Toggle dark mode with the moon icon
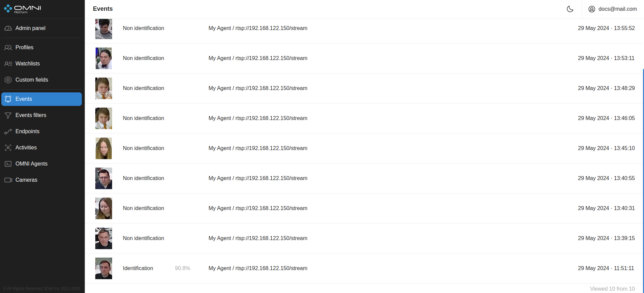The image size is (644, 293). [x=570, y=9]
